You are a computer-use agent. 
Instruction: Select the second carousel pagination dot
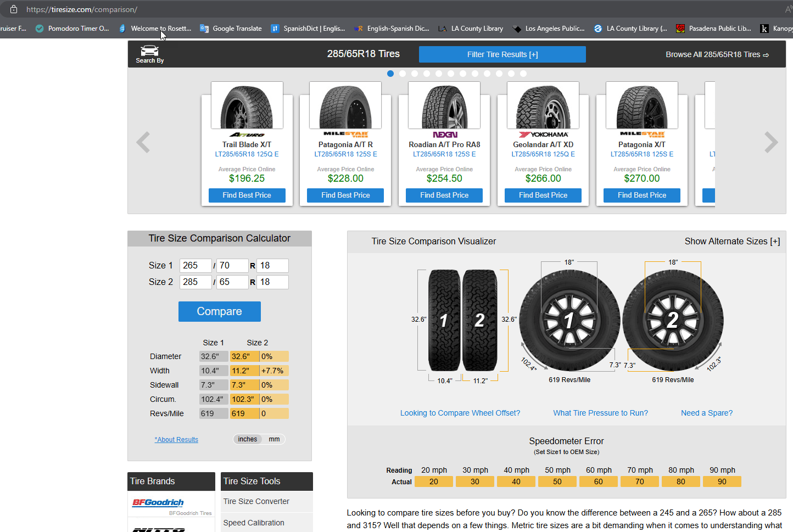[403, 73]
